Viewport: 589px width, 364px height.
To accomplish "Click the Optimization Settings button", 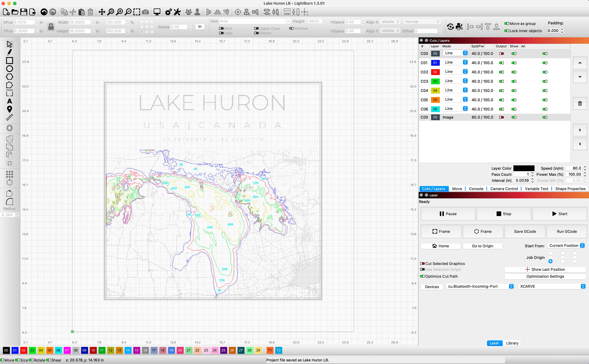I will [545, 276].
